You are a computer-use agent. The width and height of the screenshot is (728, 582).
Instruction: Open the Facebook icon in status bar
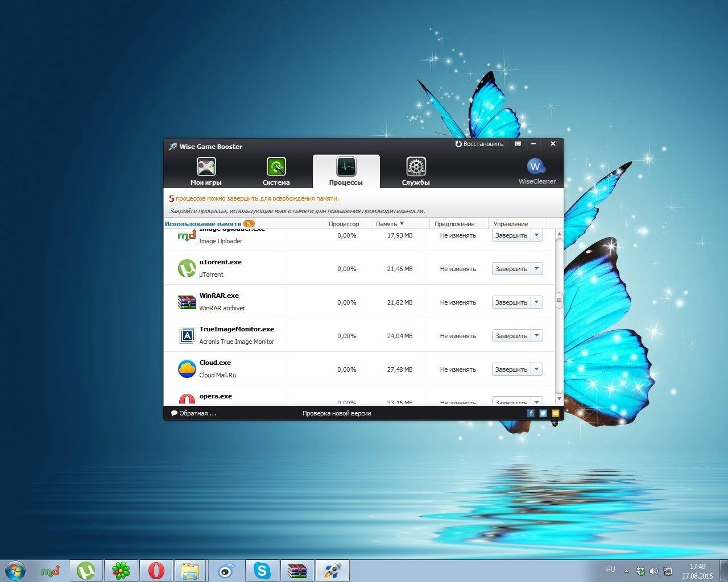531,413
